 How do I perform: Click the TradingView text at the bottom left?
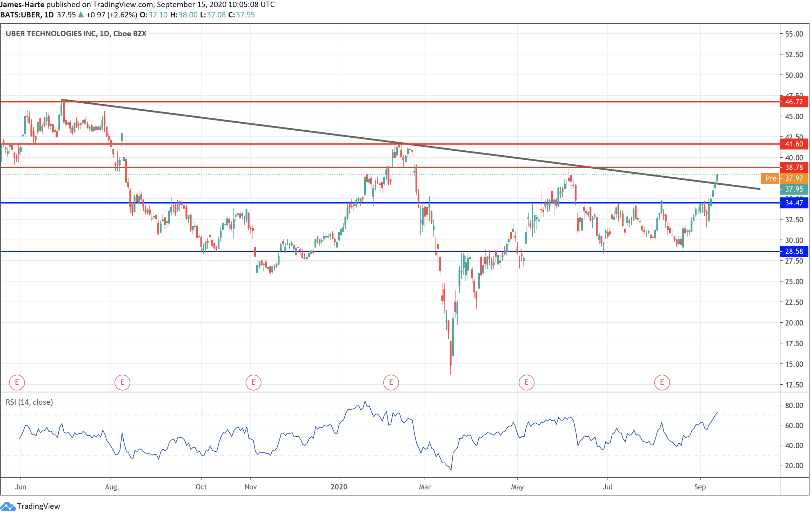point(38,507)
